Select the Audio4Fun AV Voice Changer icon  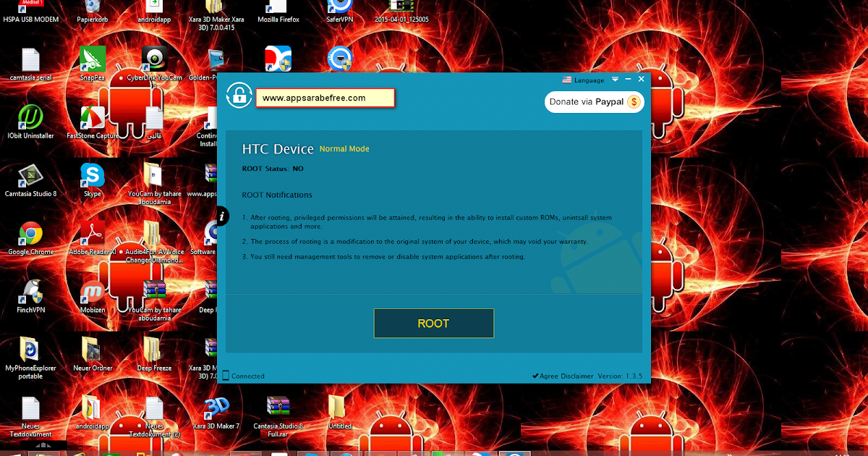pos(155,242)
